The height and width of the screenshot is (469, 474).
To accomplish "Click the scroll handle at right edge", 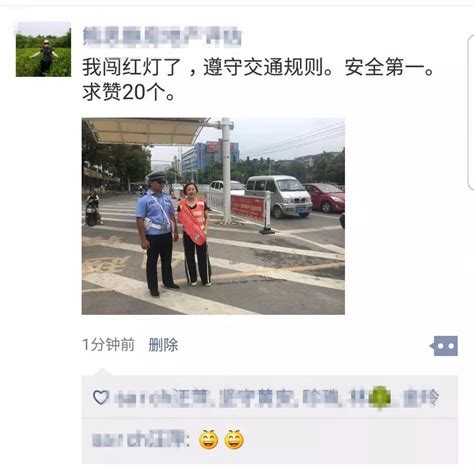I will [471, 112].
